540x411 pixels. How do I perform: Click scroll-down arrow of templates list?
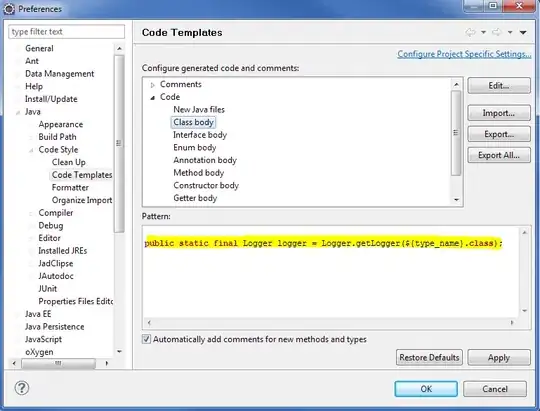pyautogui.click(x=456, y=199)
